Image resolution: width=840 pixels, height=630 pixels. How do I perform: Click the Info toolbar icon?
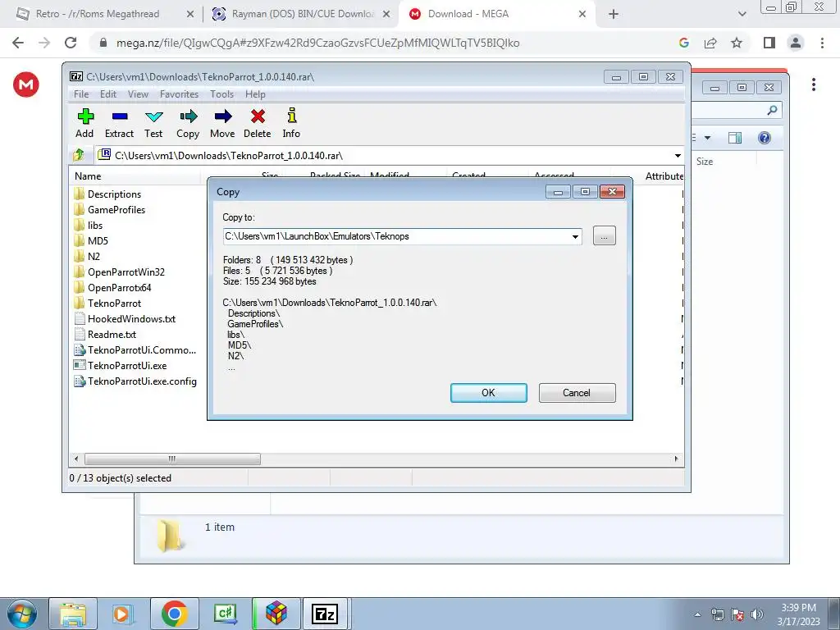click(291, 123)
